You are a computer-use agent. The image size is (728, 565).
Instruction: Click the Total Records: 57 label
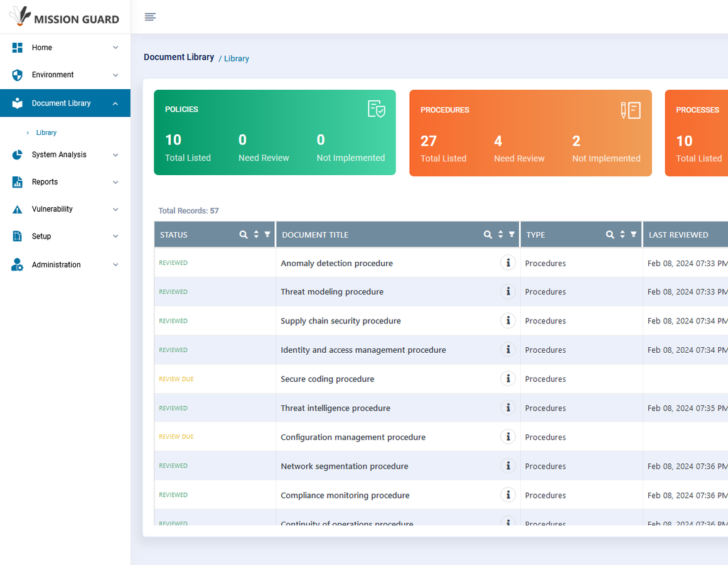tap(188, 211)
